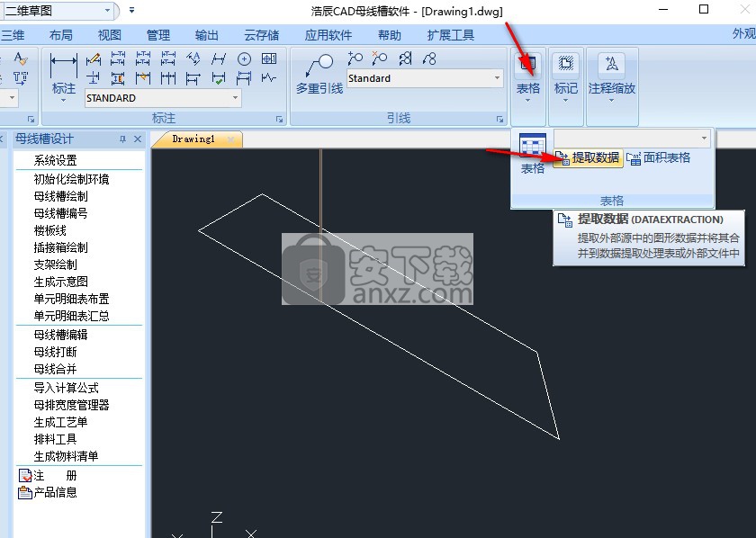Viewport: 756px width, 538px height.
Task: Open the tolerance frame icon in 标注 group
Action: click(x=269, y=58)
